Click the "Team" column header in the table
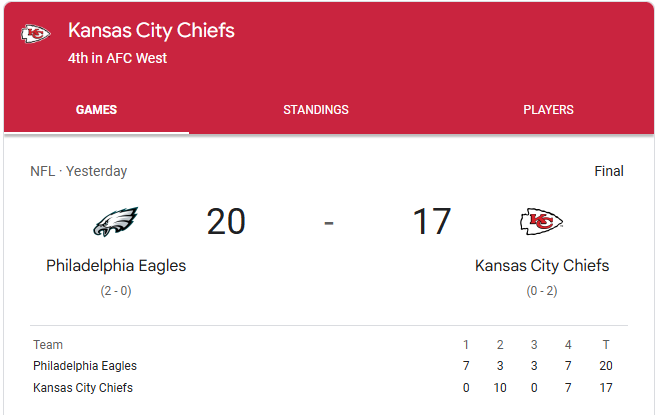Screen dimensions: 656x415 pos(48,345)
